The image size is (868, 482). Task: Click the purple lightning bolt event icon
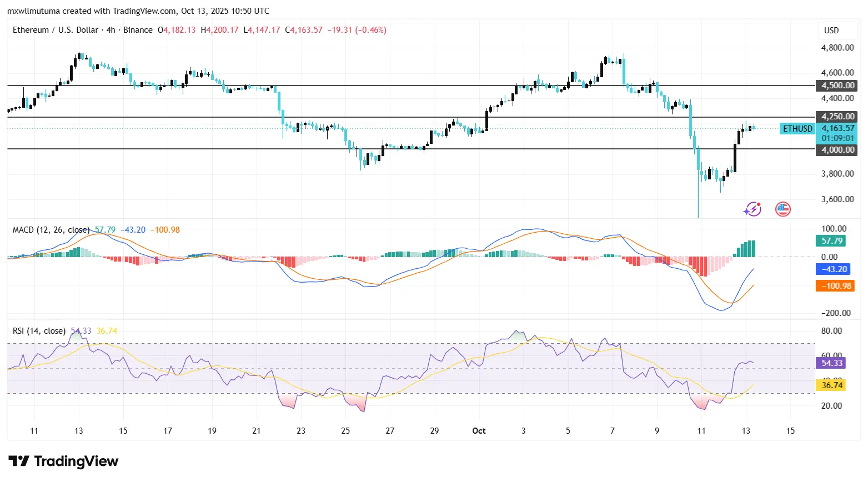(x=752, y=209)
